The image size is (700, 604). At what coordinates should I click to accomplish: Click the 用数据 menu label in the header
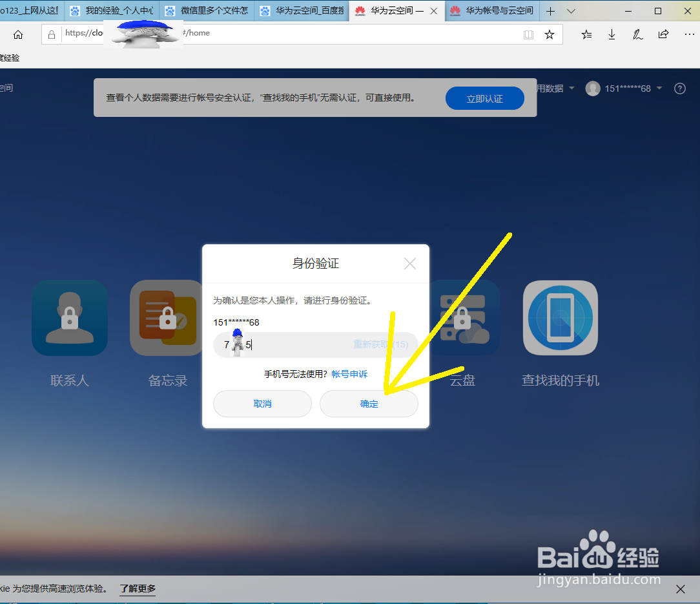[x=550, y=89]
